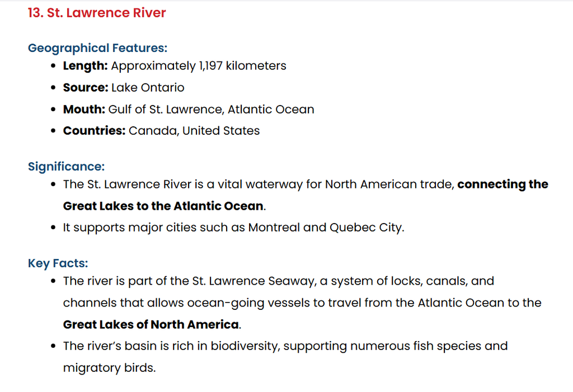Click bold "Great Lakes to the Atlantic Ocean"
This screenshot has width=573, height=392.
[163, 206]
